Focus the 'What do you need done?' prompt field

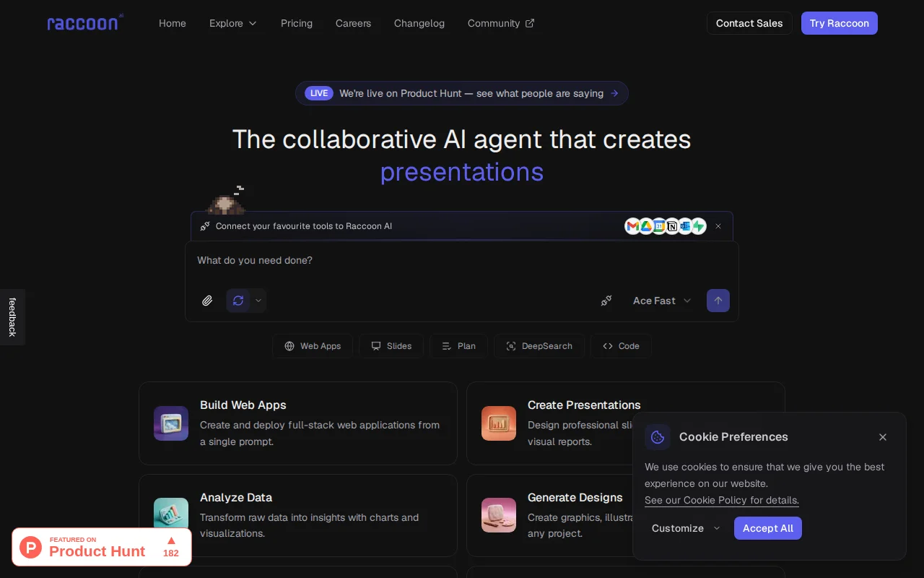(x=462, y=260)
